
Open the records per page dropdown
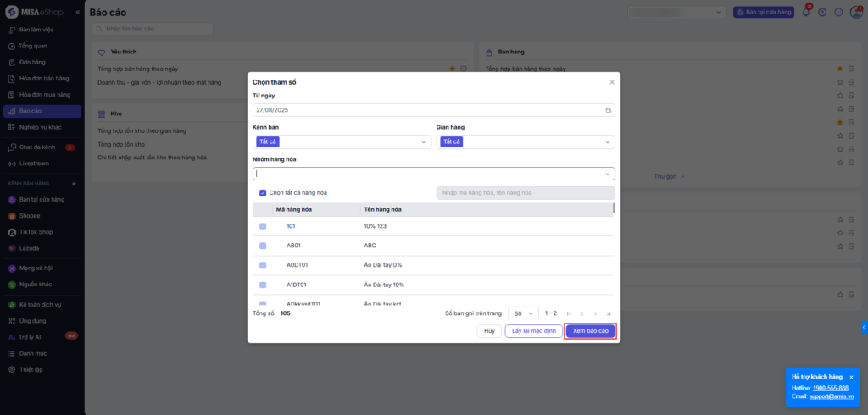pyautogui.click(x=522, y=313)
